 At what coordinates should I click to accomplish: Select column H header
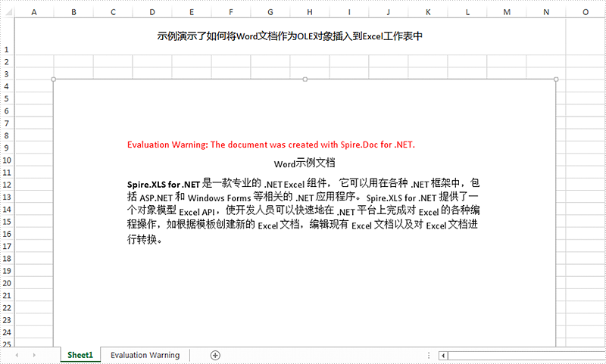[x=309, y=11]
